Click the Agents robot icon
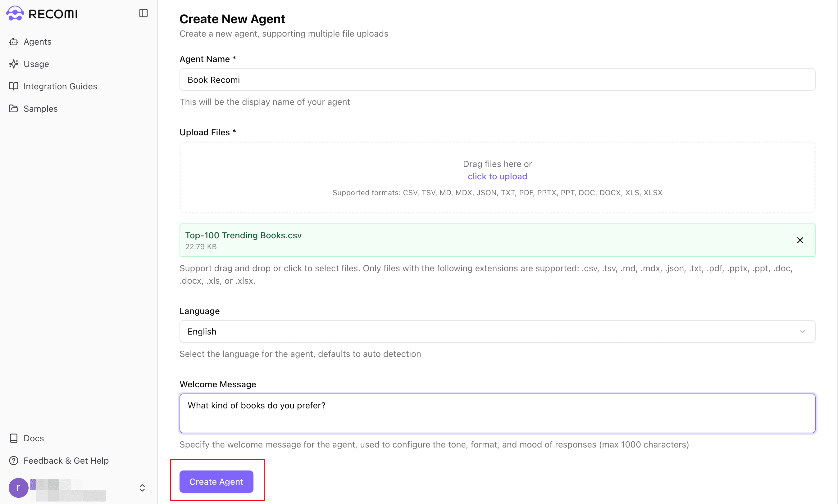Image resolution: width=838 pixels, height=504 pixels. tap(14, 42)
